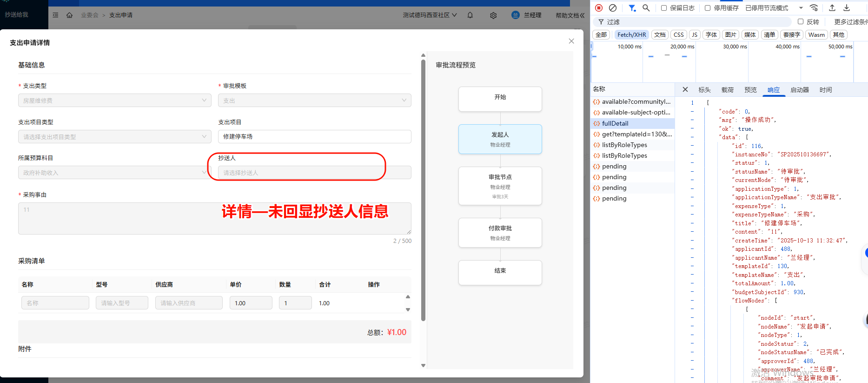The image size is (868, 383).
Task: Open the 审批模板 dropdown
Action: pyautogui.click(x=315, y=101)
